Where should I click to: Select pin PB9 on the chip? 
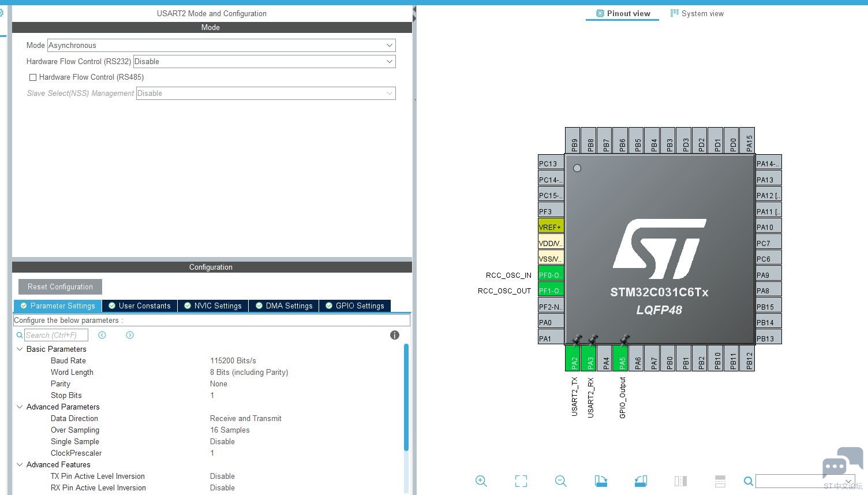pos(573,140)
